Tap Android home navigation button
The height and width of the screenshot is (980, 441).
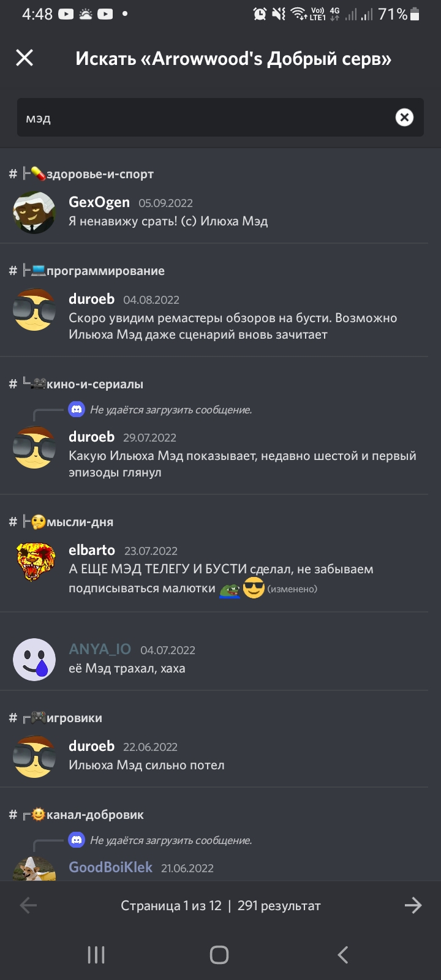coord(219,955)
